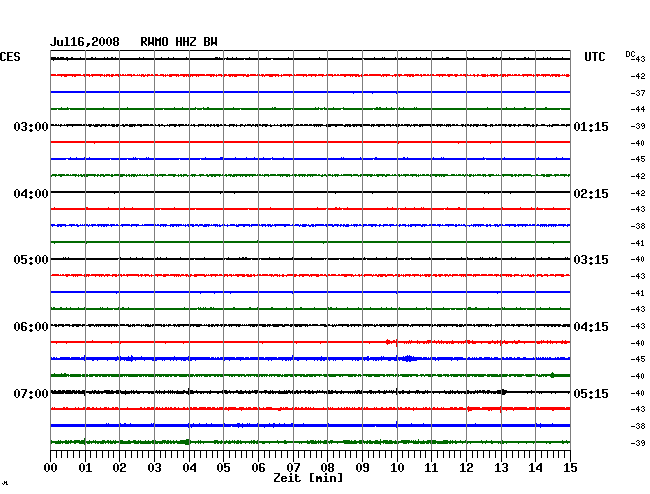Click minute tick label 05

pos(223,468)
